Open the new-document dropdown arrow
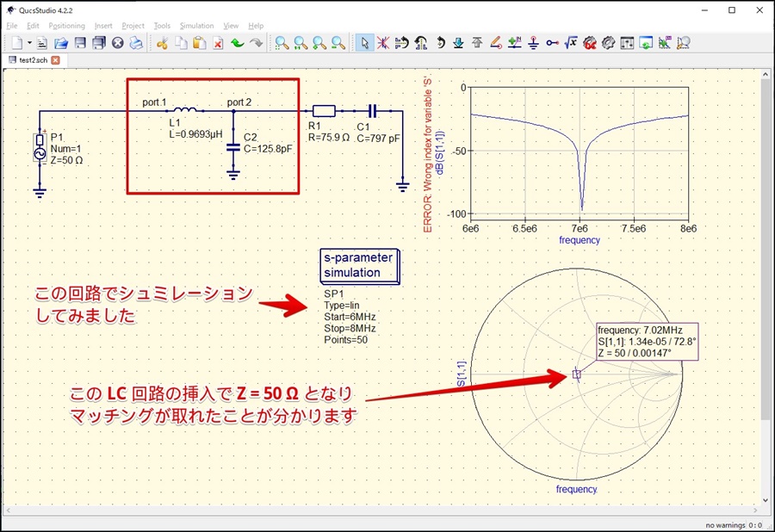Screen dimensions: 775x532 29,43
